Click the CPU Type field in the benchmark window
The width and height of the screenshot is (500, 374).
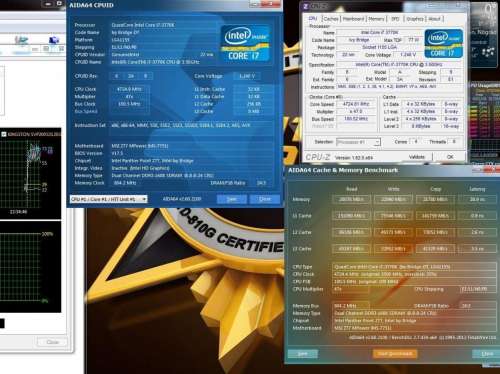point(414,267)
